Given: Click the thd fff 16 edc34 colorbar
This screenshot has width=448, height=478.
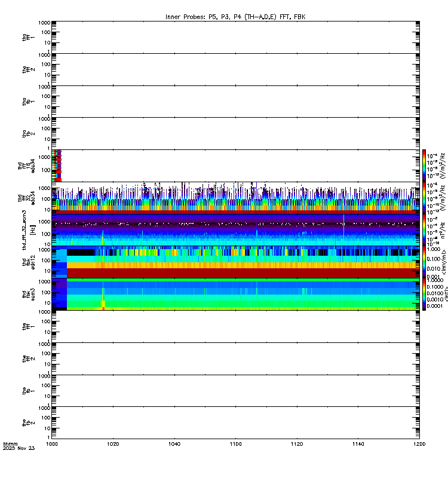Looking at the screenshot, I should 424,166.
